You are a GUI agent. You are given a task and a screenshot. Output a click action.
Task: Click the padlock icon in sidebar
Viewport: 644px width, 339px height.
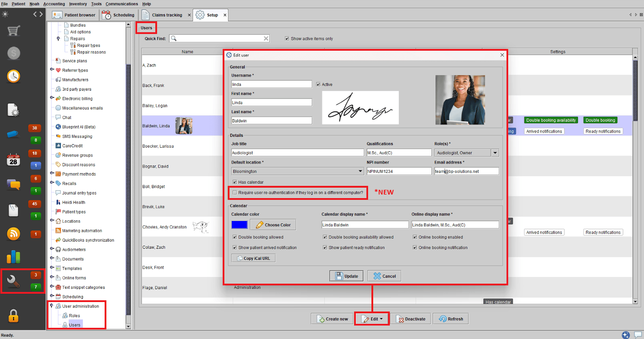coord(13,316)
